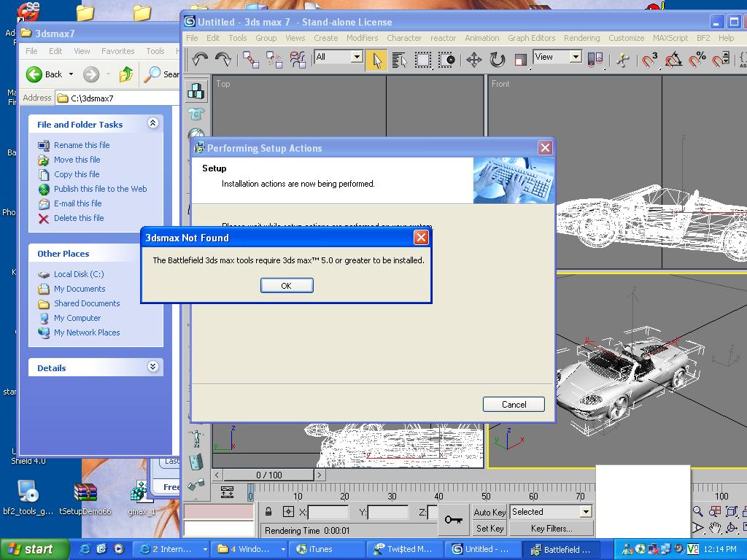Expand the Details panel in Explorer
Image resolution: width=747 pixels, height=560 pixels.
(x=152, y=366)
